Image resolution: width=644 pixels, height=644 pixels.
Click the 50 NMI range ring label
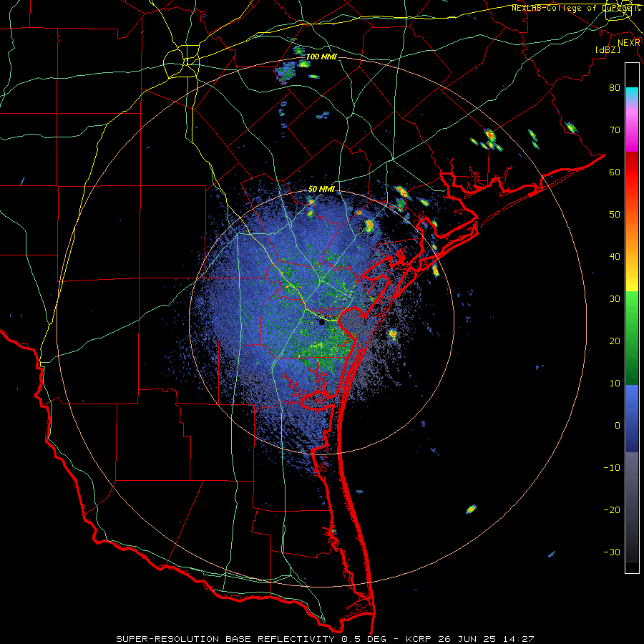pyautogui.click(x=321, y=189)
